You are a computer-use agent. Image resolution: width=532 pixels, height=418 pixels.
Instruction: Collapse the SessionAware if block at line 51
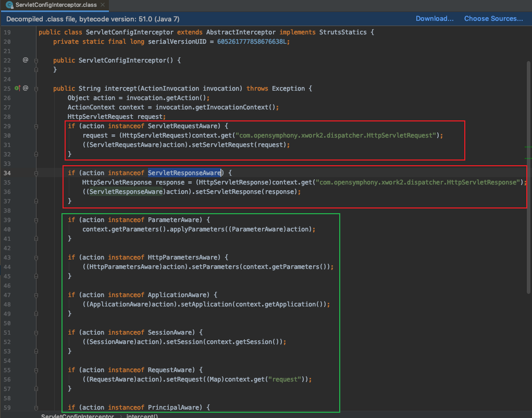coord(36,333)
